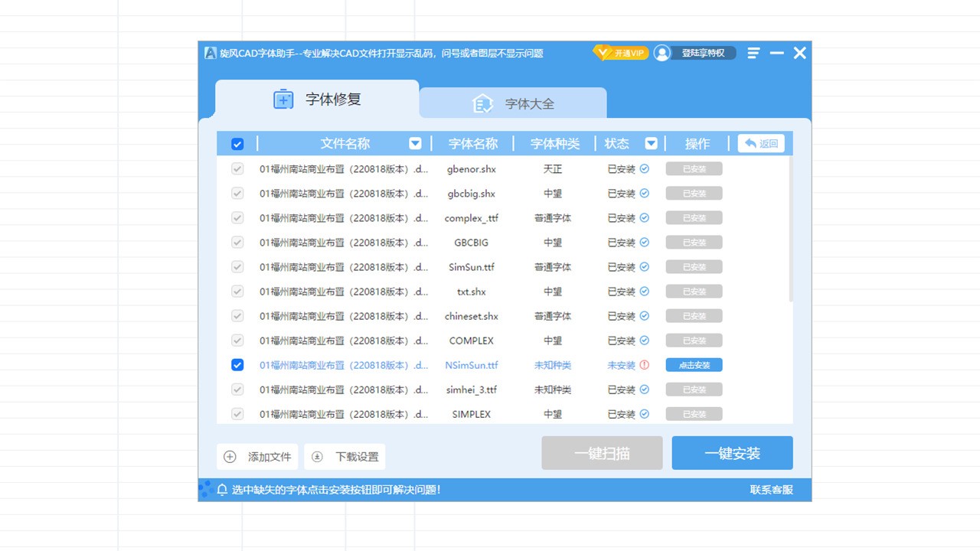Open 下载设置 settings
This screenshot has height=551, width=980.
345,457
